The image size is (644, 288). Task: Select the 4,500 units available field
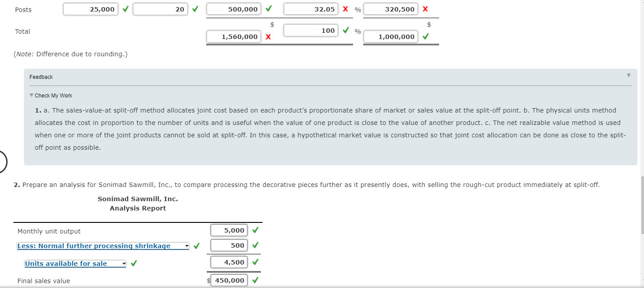click(x=228, y=262)
